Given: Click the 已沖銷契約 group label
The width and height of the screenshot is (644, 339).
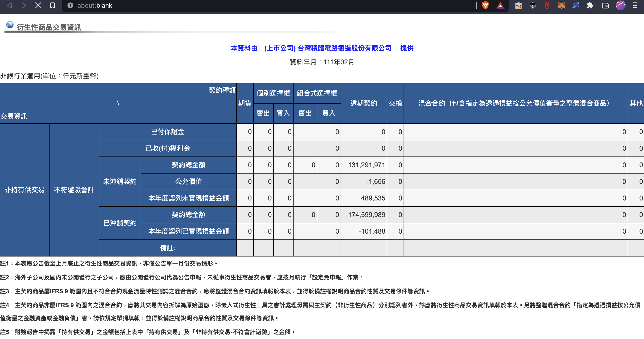Looking at the screenshot, I should pos(120,223).
